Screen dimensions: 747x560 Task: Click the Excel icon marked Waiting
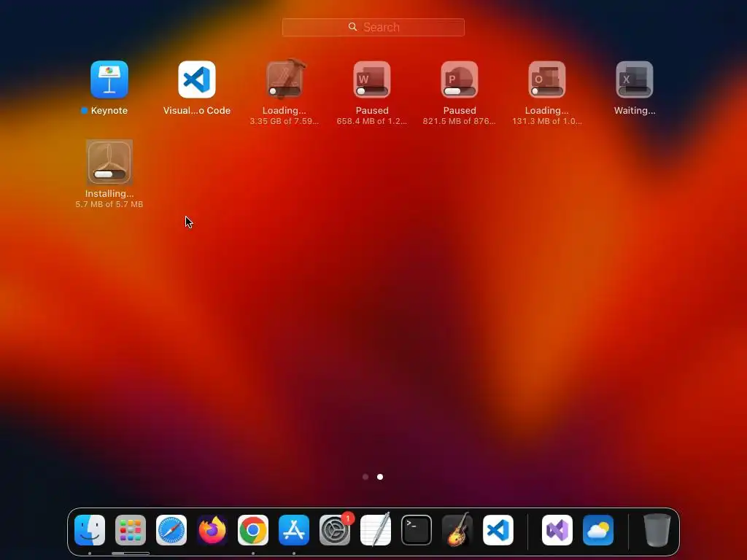pos(635,79)
